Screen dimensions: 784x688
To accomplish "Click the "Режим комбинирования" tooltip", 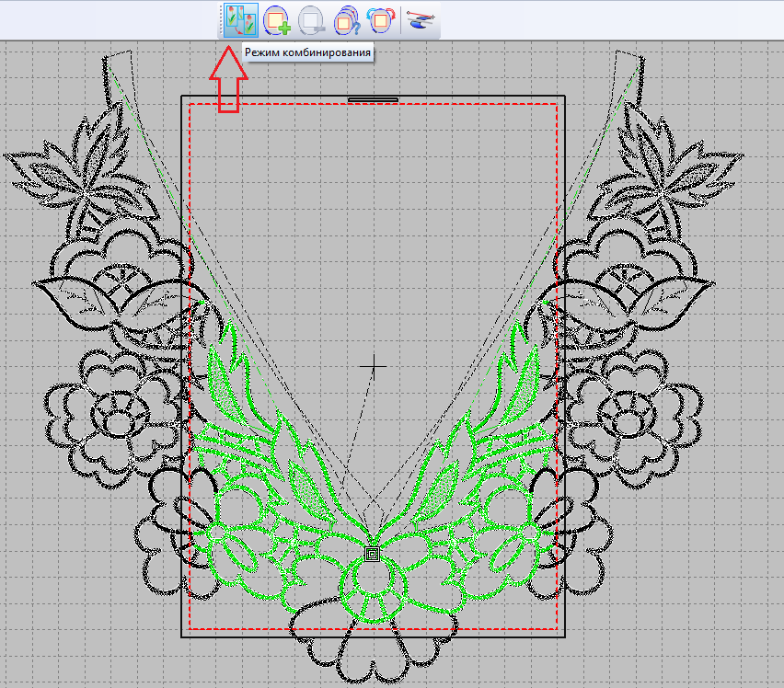I will click(309, 52).
